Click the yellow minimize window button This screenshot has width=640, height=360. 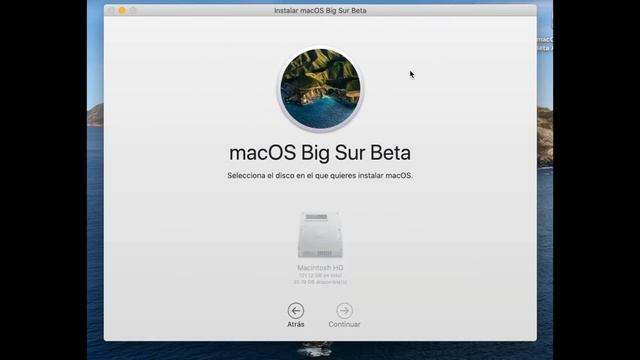122,11
